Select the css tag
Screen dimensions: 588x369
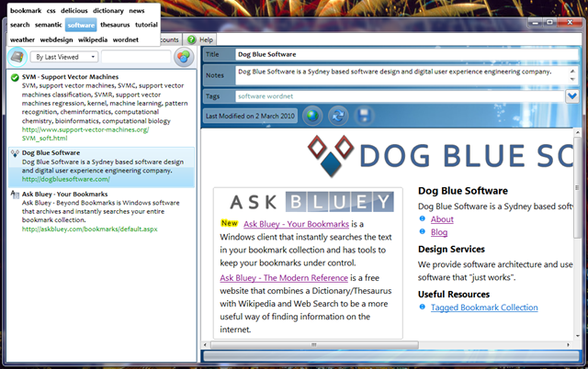(x=51, y=11)
